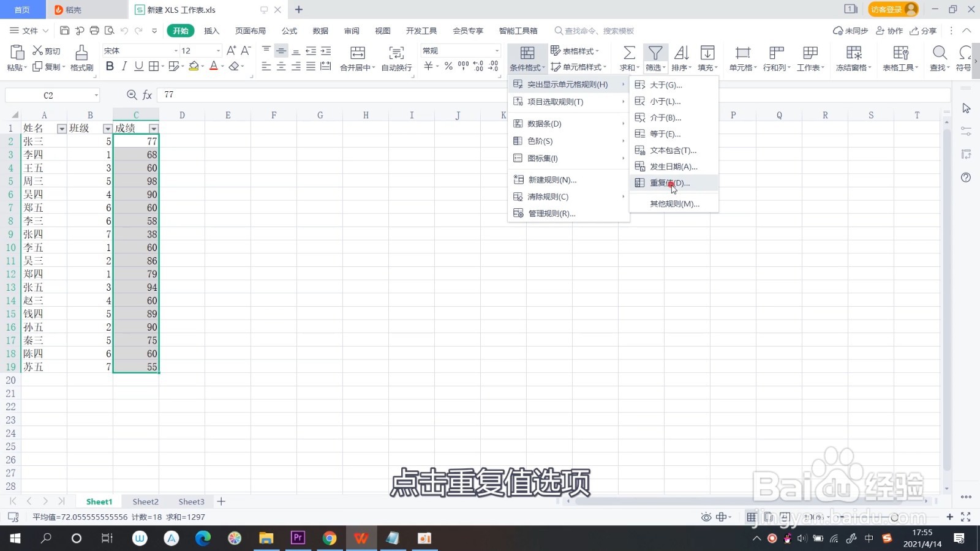Toggle 自动换行 wrap text
The width and height of the screenshot is (980, 551).
click(396, 53)
